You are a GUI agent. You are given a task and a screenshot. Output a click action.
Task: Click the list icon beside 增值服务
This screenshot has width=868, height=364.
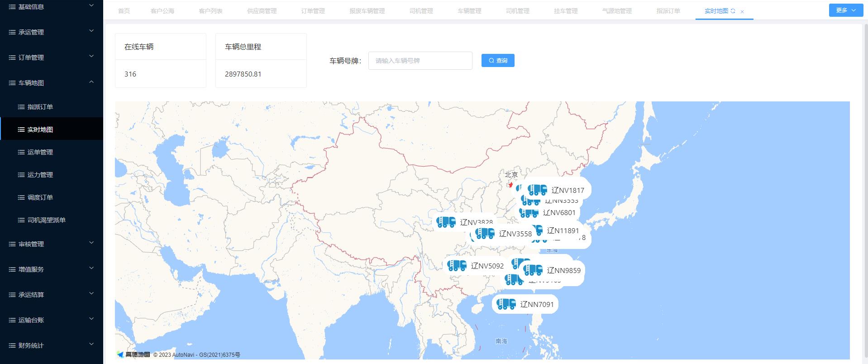(x=12, y=269)
